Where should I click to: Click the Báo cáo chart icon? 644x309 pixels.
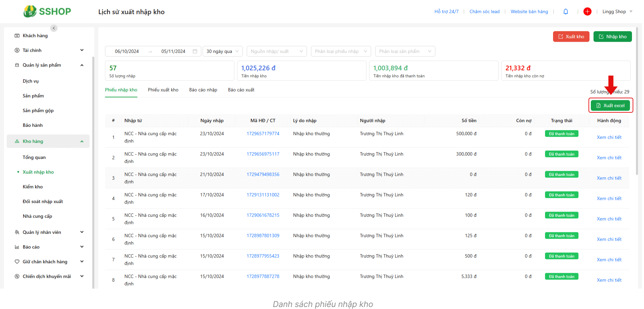(17, 247)
